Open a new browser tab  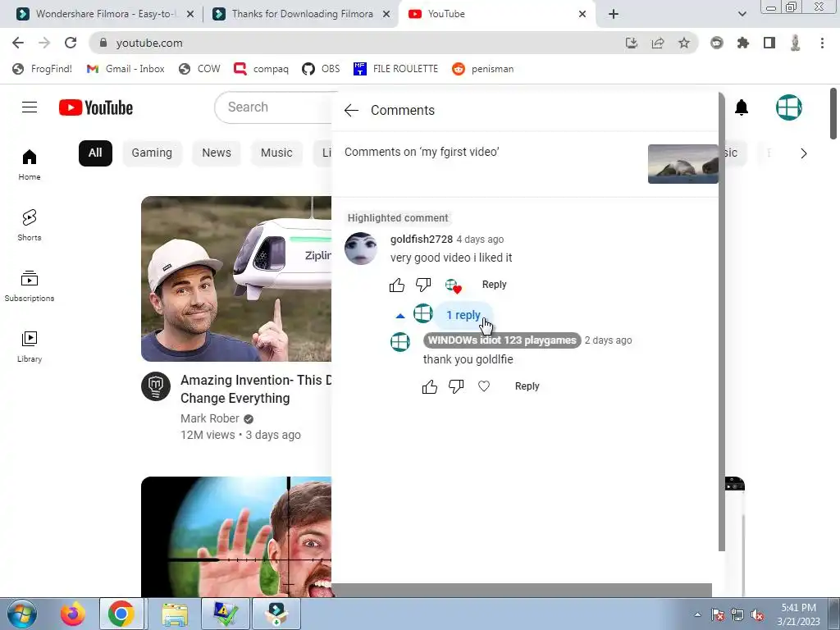point(614,14)
